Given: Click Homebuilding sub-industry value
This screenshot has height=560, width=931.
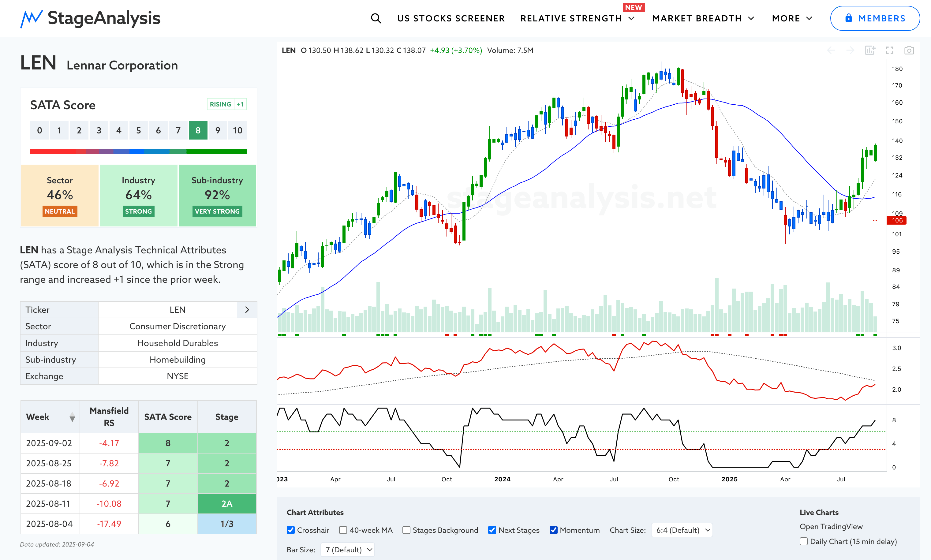Looking at the screenshot, I should click(178, 360).
